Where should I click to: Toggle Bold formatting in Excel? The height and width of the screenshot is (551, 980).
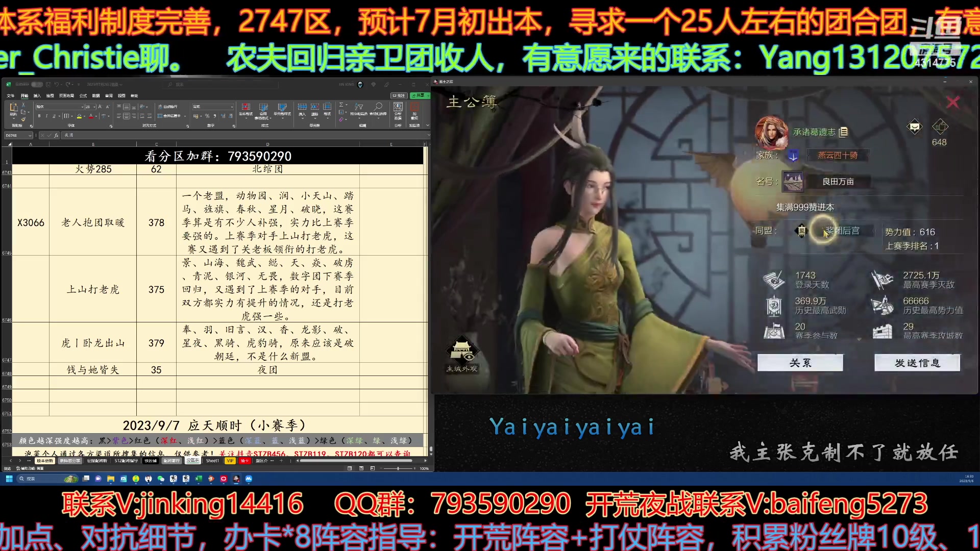39,116
